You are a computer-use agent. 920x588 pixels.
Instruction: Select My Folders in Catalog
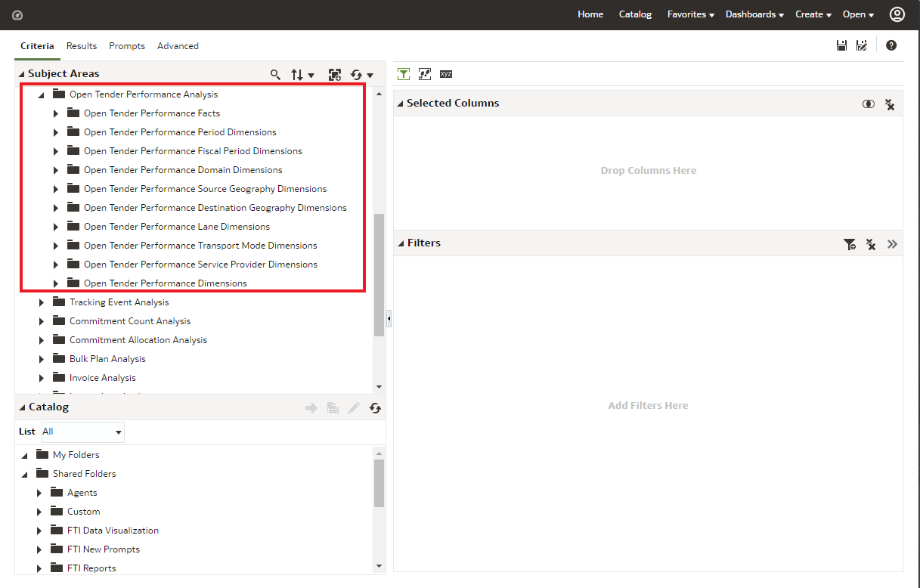pos(76,455)
